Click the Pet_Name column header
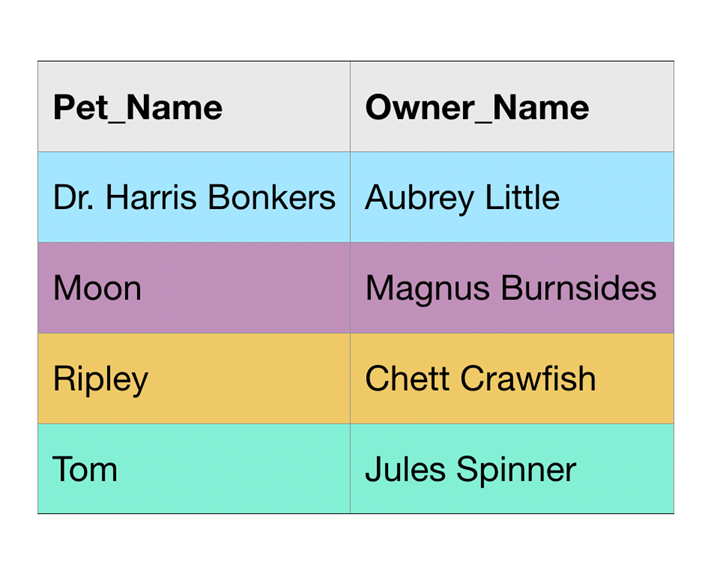 tap(138, 107)
